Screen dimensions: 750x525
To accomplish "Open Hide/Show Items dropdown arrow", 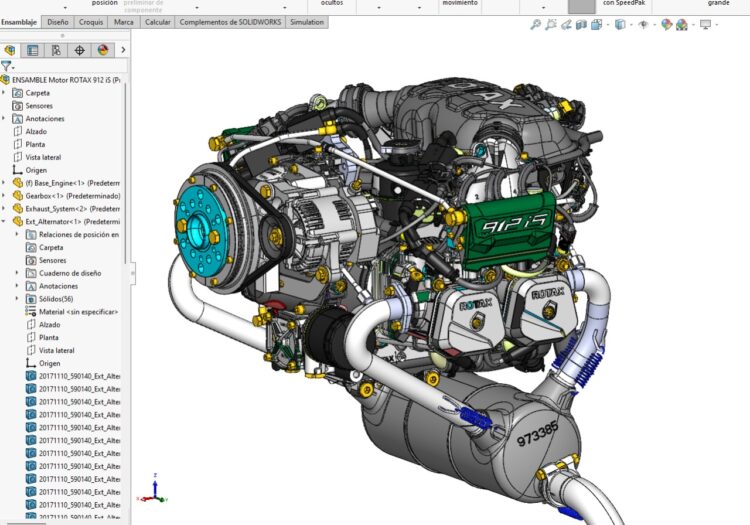I will [654, 25].
